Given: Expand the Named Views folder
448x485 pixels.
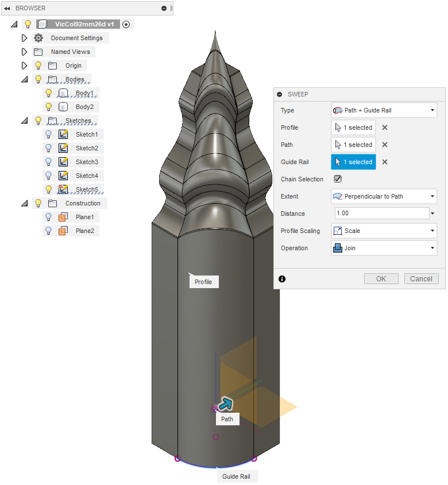Looking at the screenshot, I should [24, 52].
